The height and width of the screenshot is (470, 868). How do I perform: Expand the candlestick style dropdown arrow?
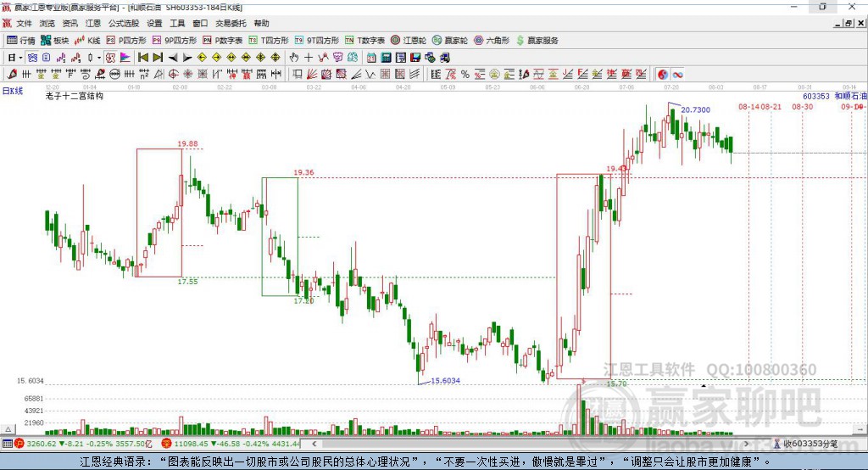tap(99, 58)
